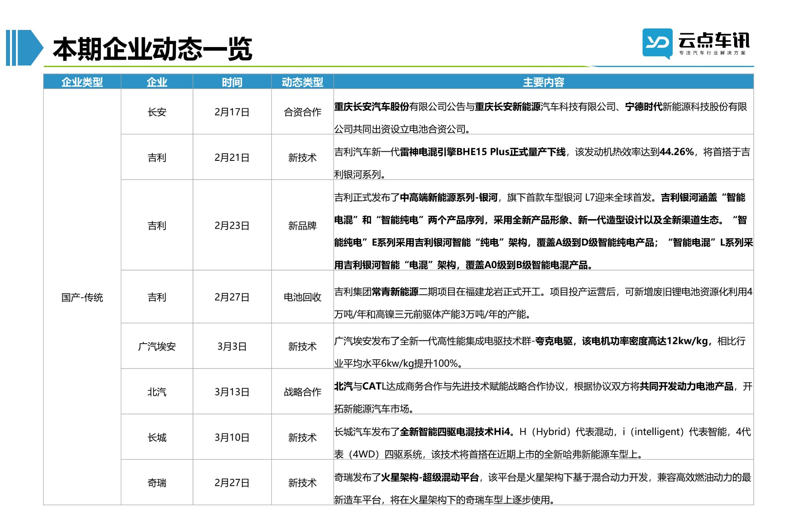
Task: Click the YD speech-bubble logo icon
Action: coord(657,44)
